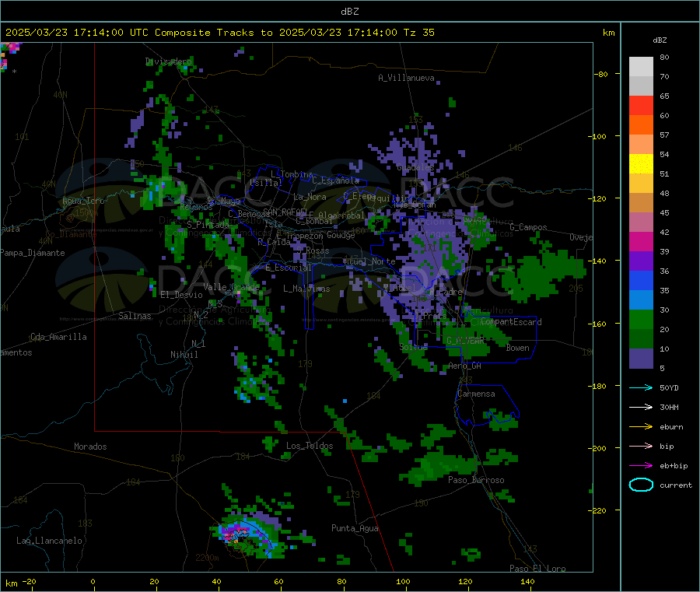
Task: Click the 'CompantEscard' map label
Action: click(511, 321)
